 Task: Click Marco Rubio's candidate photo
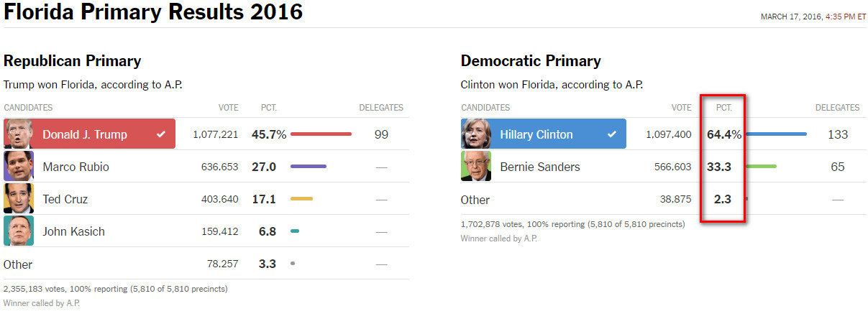(19, 166)
